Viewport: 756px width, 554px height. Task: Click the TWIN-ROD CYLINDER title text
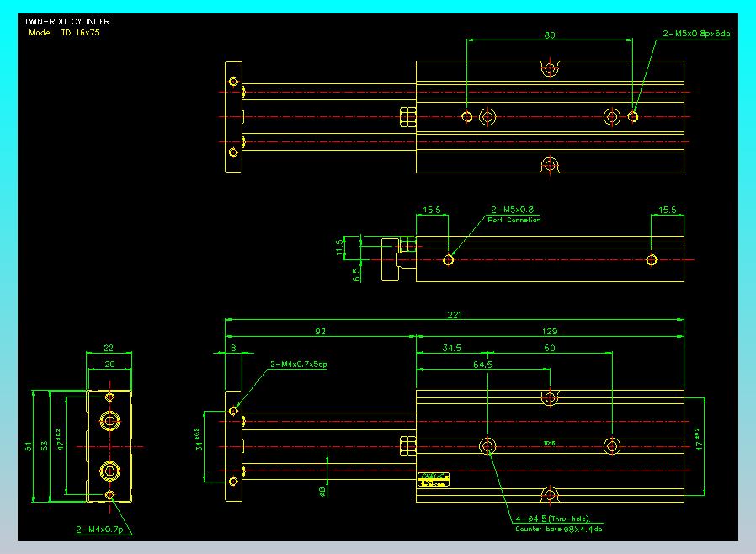[67, 21]
